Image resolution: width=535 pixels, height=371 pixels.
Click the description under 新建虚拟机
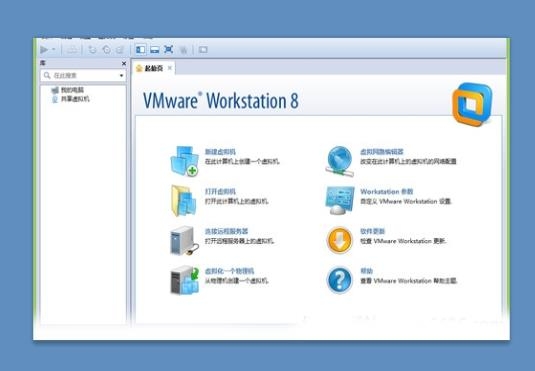click(242, 161)
